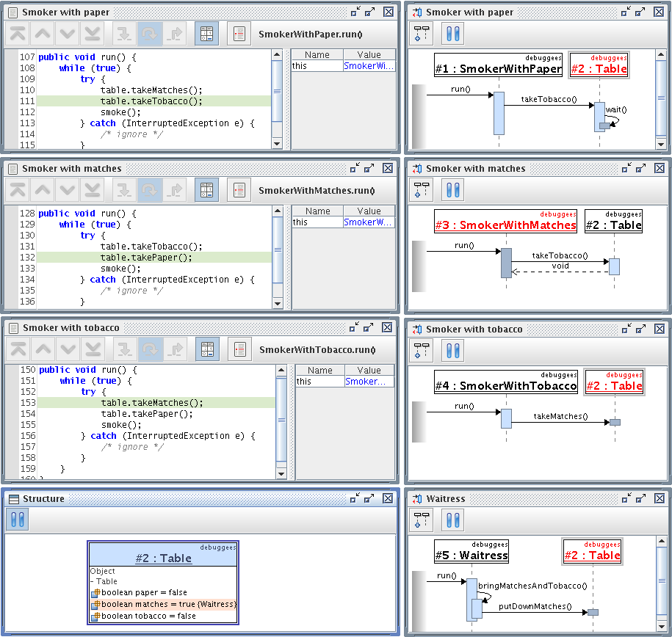Toggle pause button in Structure panel
This screenshot has width=672, height=637.
coord(17,520)
